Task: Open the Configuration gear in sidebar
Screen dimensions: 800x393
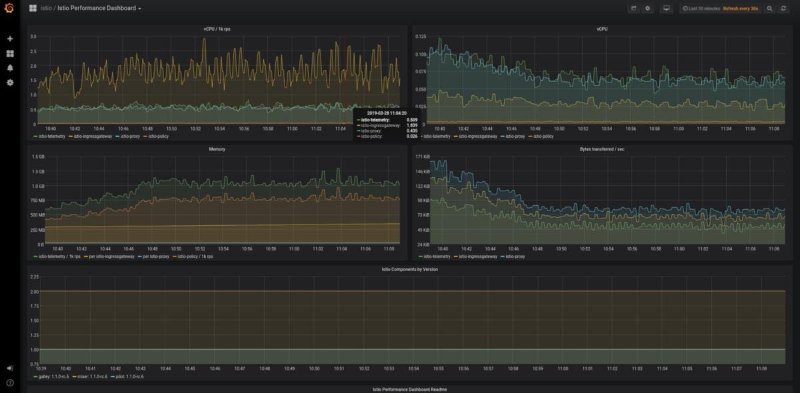Action: [10, 82]
